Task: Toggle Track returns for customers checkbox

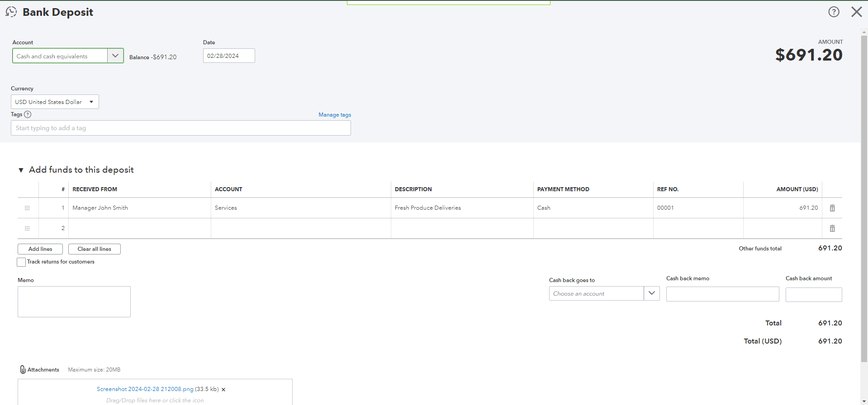Action: pos(21,262)
